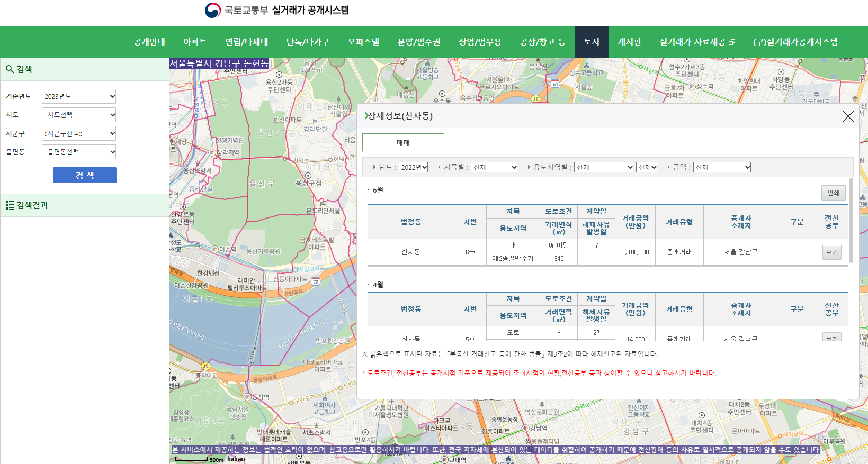Click the 이촌역 station marker on map

pyautogui.click(x=214, y=249)
